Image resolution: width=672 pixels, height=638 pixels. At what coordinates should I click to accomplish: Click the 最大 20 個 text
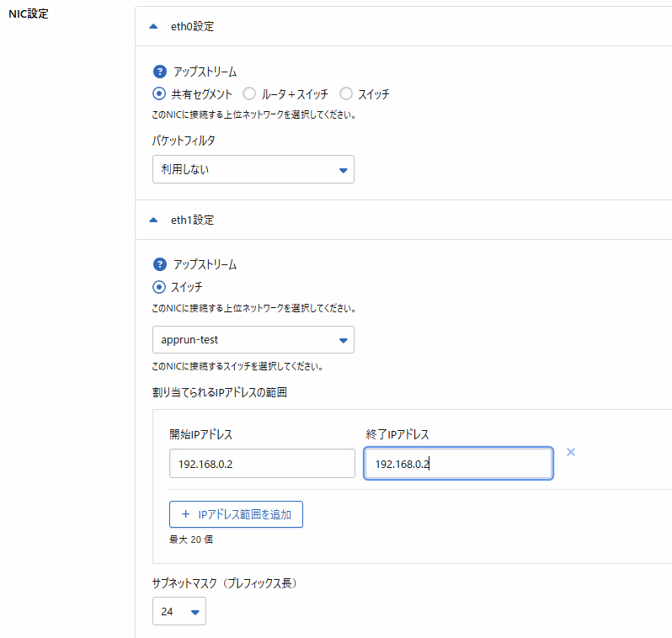191,540
